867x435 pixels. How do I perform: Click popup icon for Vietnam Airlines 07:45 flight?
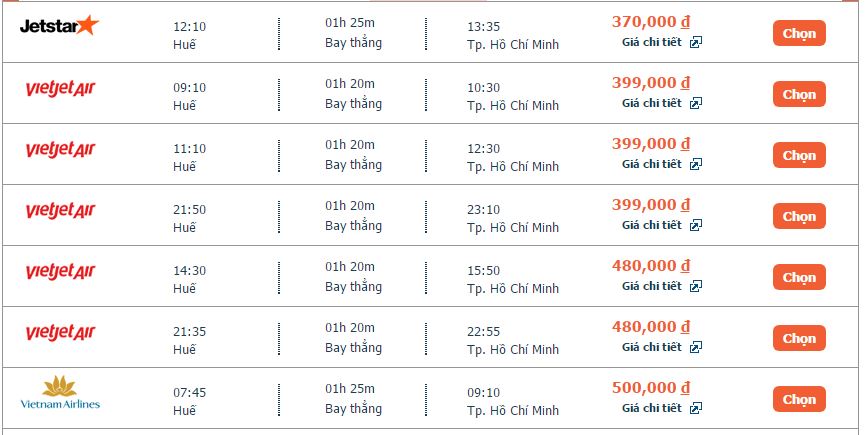pos(696,408)
